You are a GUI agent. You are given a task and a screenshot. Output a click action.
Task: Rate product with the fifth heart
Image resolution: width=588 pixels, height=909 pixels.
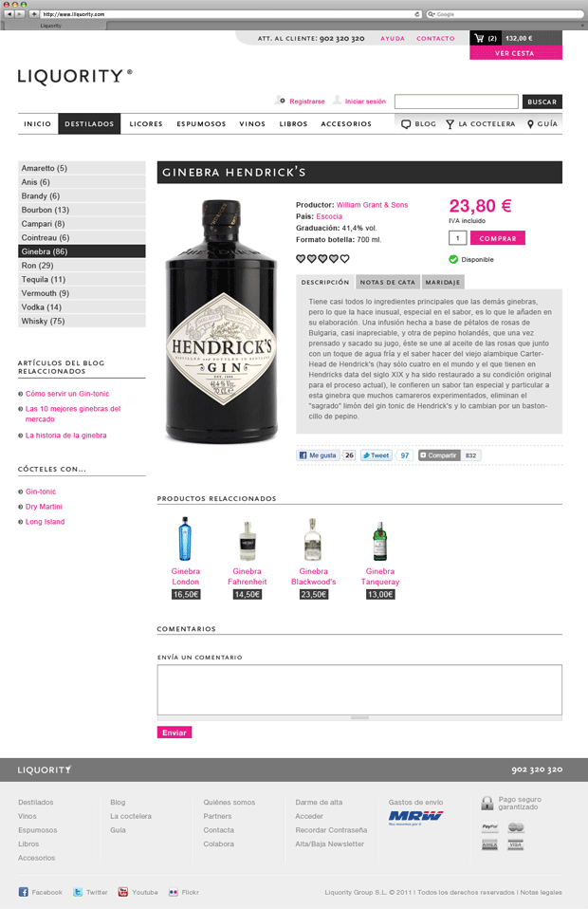click(344, 258)
